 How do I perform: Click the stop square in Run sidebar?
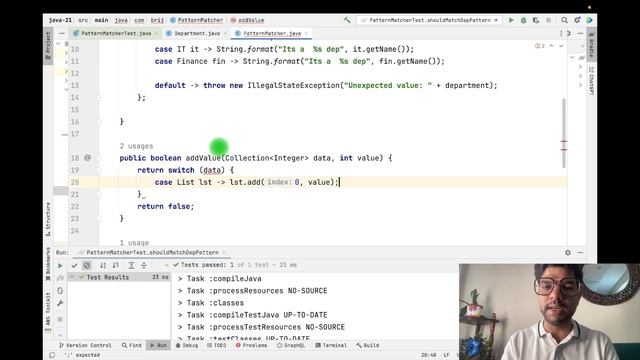(x=60, y=319)
